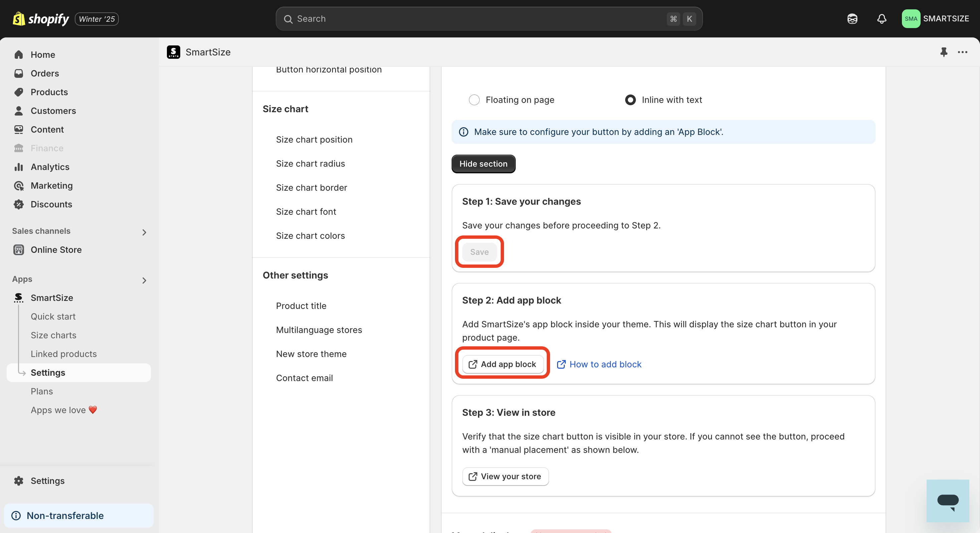Viewport: 980px width, 533px height.
Task: Open the notifications bell
Action: pos(882,19)
